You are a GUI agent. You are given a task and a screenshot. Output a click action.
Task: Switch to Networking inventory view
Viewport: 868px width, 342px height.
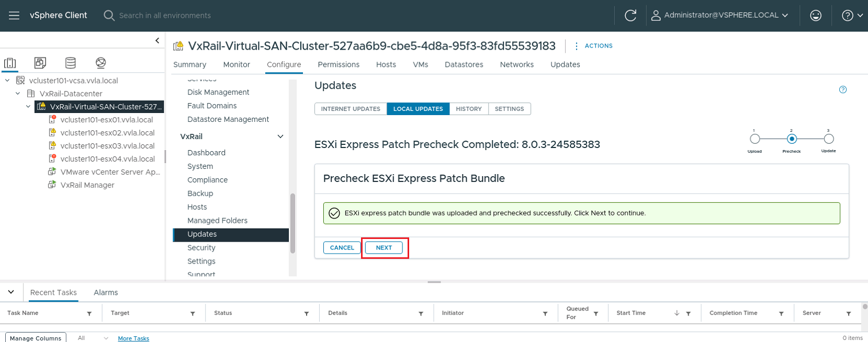pyautogui.click(x=101, y=63)
